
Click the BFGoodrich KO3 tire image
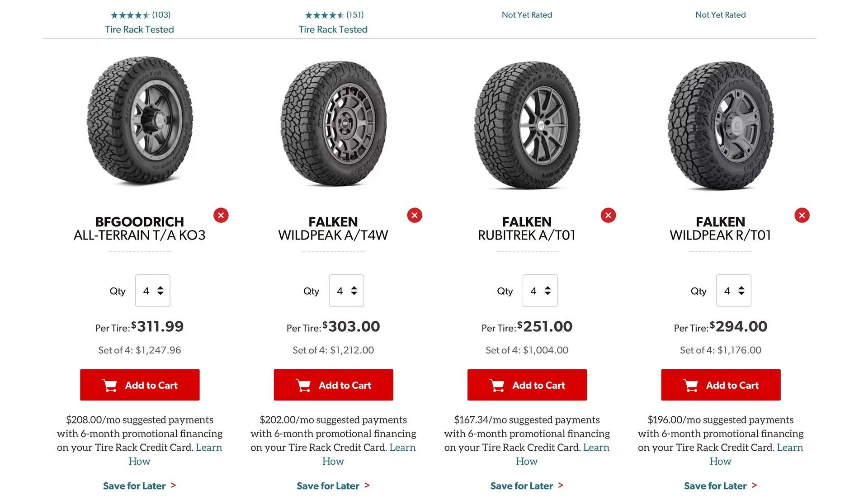point(140,121)
